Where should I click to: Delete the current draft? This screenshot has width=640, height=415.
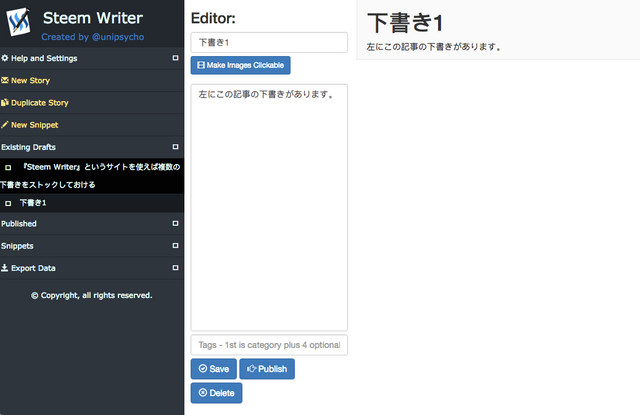pos(216,393)
